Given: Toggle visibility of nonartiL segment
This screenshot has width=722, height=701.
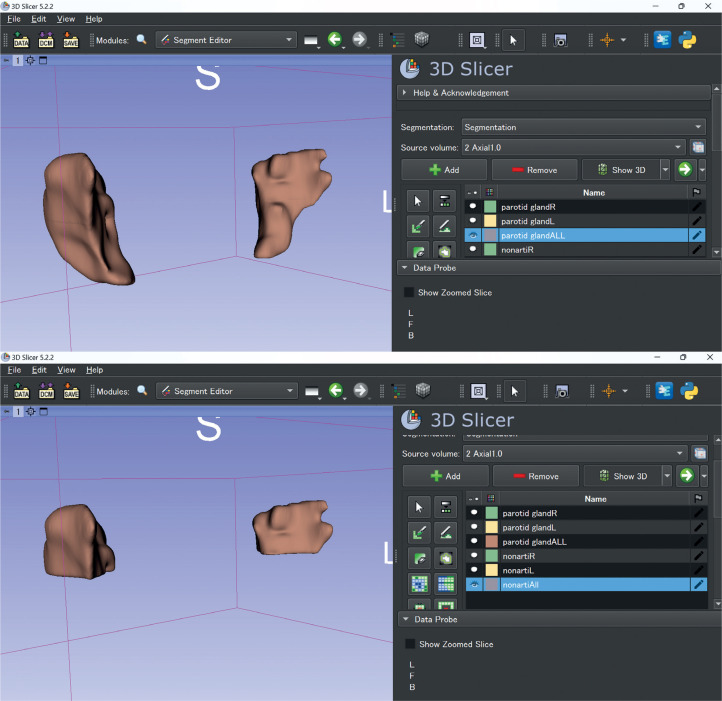Looking at the screenshot, I should point(473,570).
